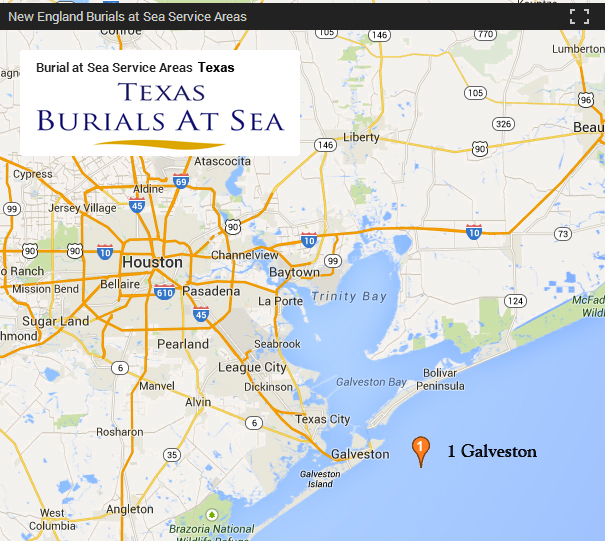This screenshot has height=541, width=605.
Task: Click the League City label
Action: [x=252, y=367]
